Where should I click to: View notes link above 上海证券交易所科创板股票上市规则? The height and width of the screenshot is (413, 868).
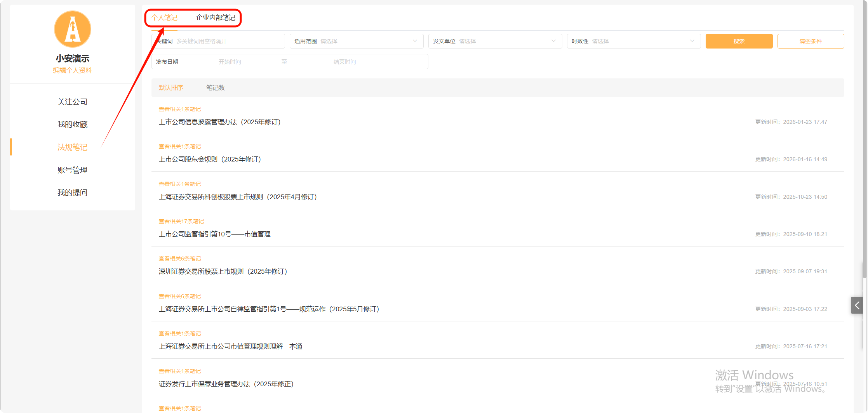180,184
